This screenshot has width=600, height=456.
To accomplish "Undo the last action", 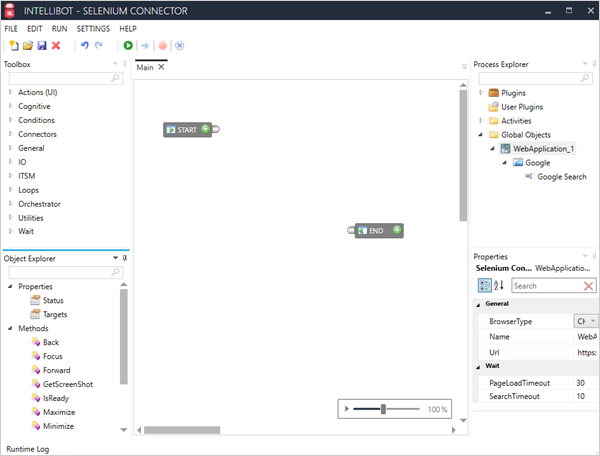I will (x=85, y=46).
